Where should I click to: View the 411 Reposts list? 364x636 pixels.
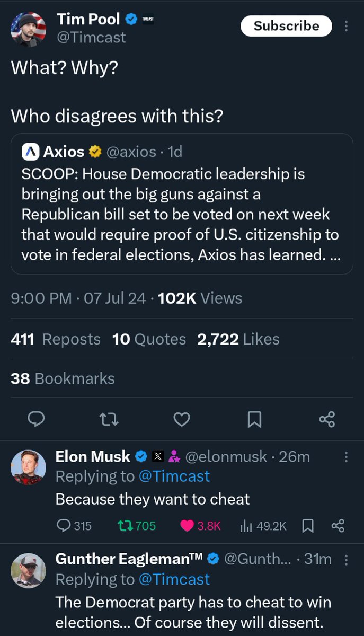56,339
